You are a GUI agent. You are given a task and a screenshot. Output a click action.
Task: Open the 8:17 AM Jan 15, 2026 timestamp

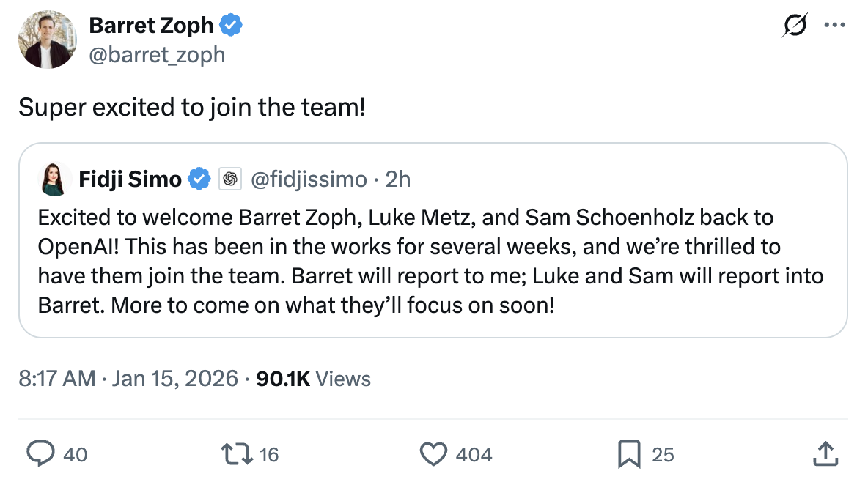click(128, 378)
